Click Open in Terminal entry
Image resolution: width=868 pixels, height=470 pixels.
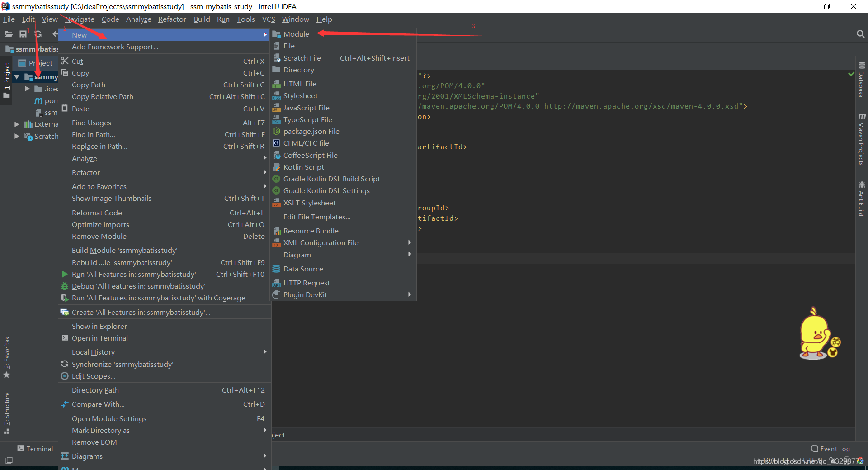coord(165,338)
